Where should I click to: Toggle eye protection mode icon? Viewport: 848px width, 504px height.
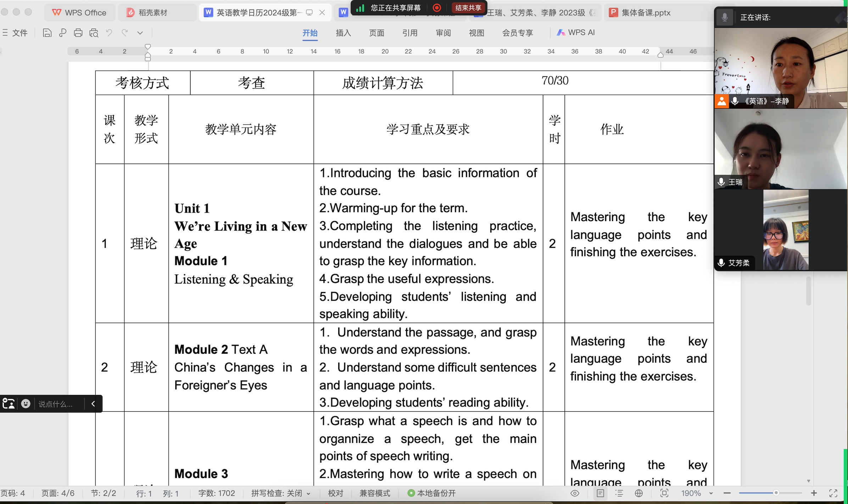(575, 493)
